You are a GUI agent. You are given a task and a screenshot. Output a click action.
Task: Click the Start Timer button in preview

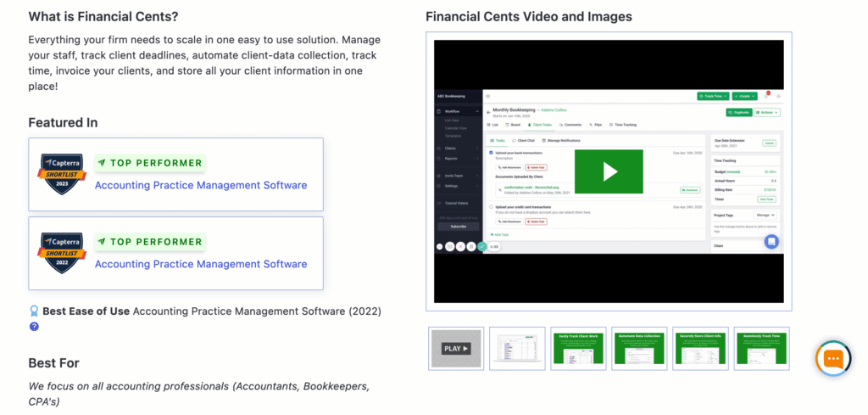point(766,199)
